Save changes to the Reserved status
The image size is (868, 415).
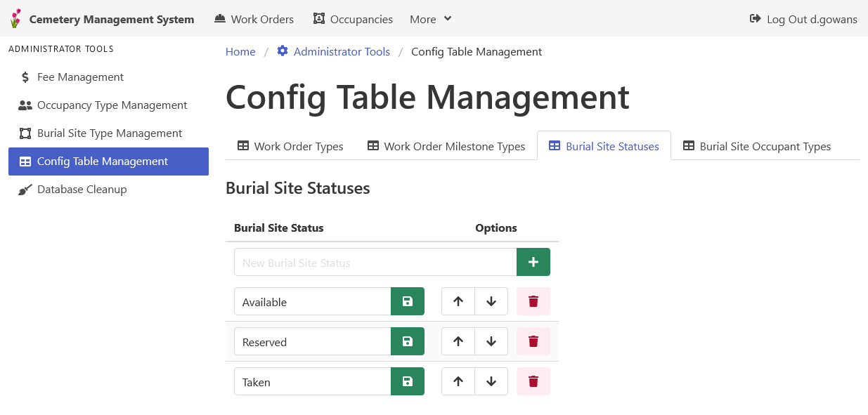407,341
